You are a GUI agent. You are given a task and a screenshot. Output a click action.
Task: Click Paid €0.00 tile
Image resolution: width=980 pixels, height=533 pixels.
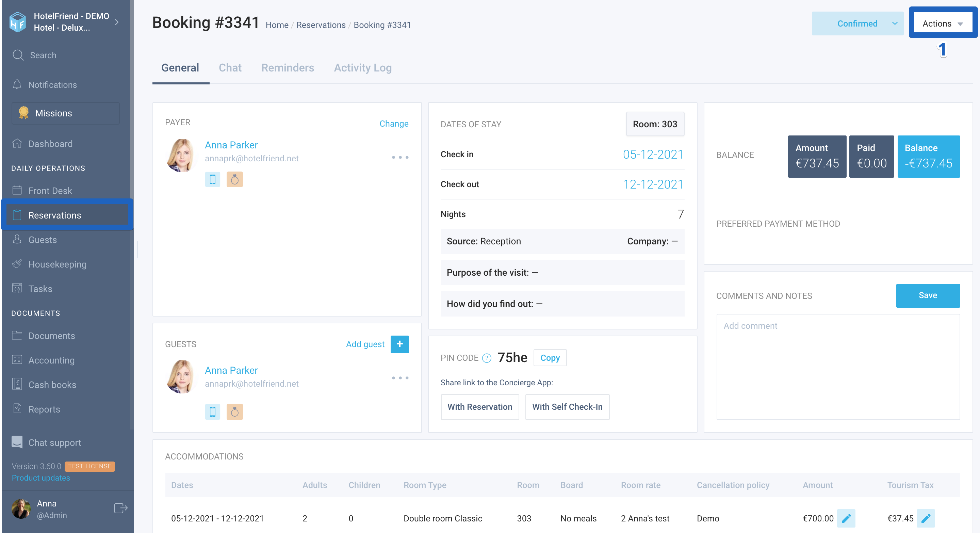(x=871, y=156)
